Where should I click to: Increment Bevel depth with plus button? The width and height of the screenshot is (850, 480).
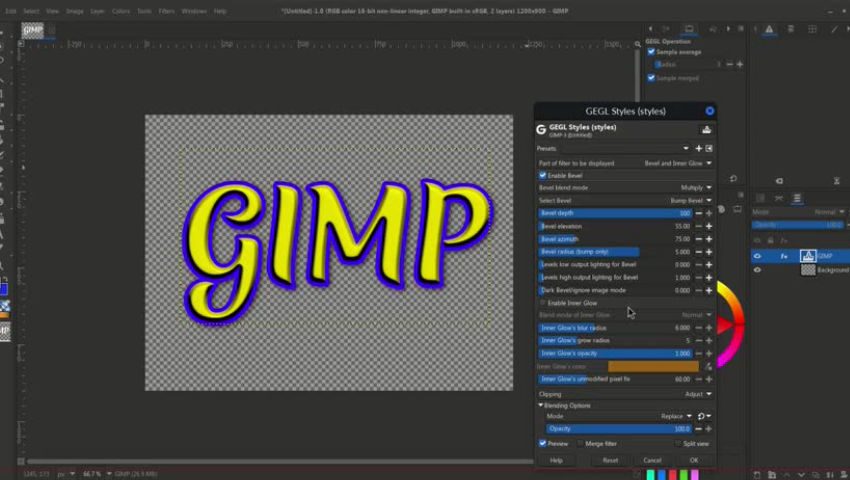pos(709,213)
